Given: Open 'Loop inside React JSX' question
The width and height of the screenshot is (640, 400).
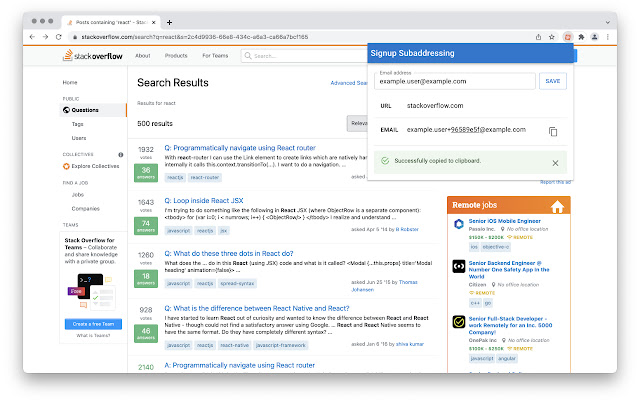Looking at the screenshot, I should pyautogui.click(x=204, y=201).
